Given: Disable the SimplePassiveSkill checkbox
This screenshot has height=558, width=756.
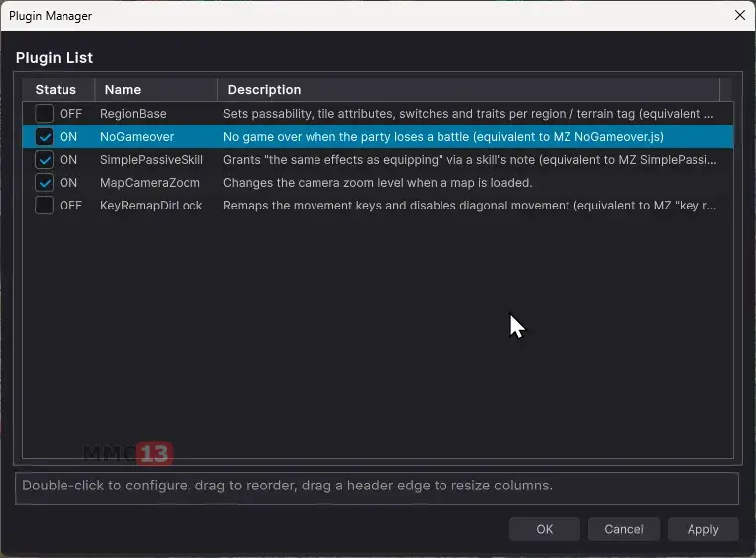Looking at the screenshot, I should tap(44, 159).
